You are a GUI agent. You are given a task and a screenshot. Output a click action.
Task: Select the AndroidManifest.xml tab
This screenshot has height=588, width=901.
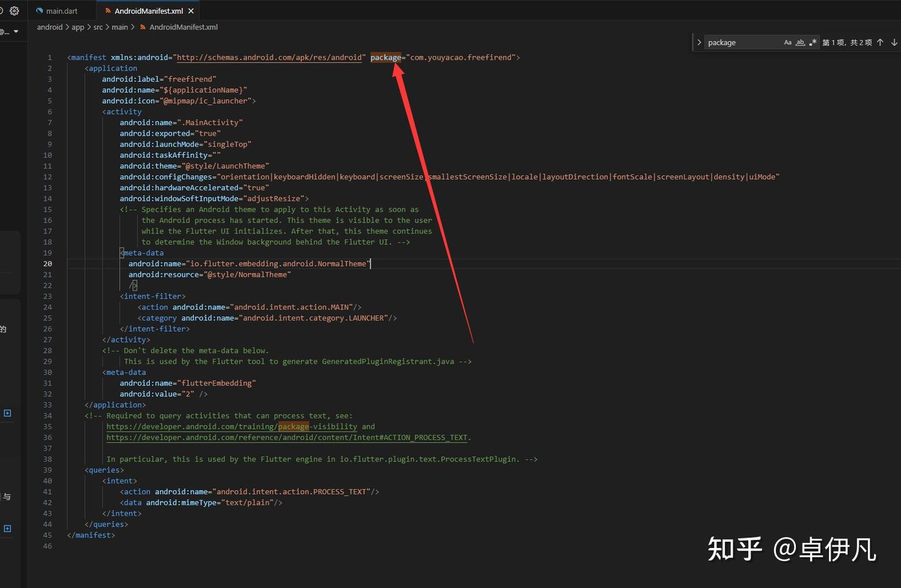tap(148, 11)
